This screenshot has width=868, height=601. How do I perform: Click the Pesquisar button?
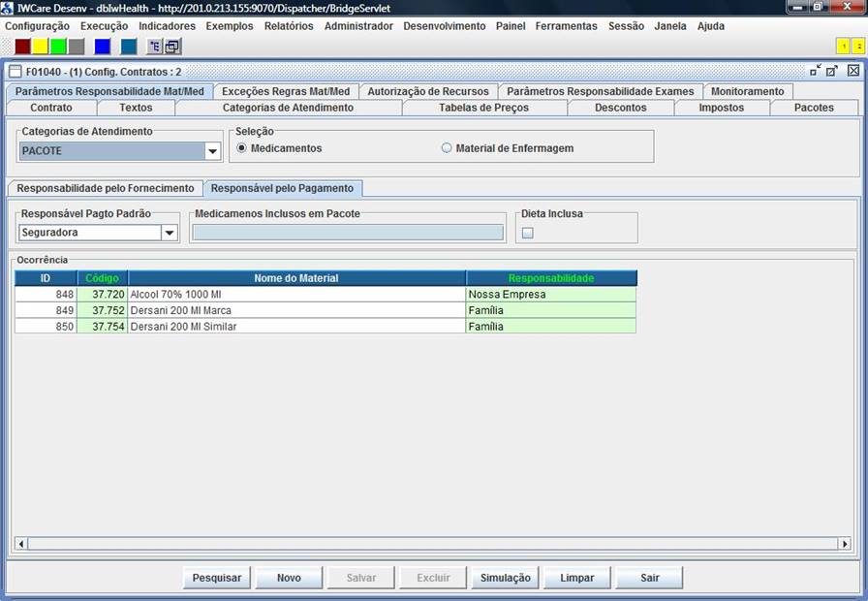tap(216, 578)
